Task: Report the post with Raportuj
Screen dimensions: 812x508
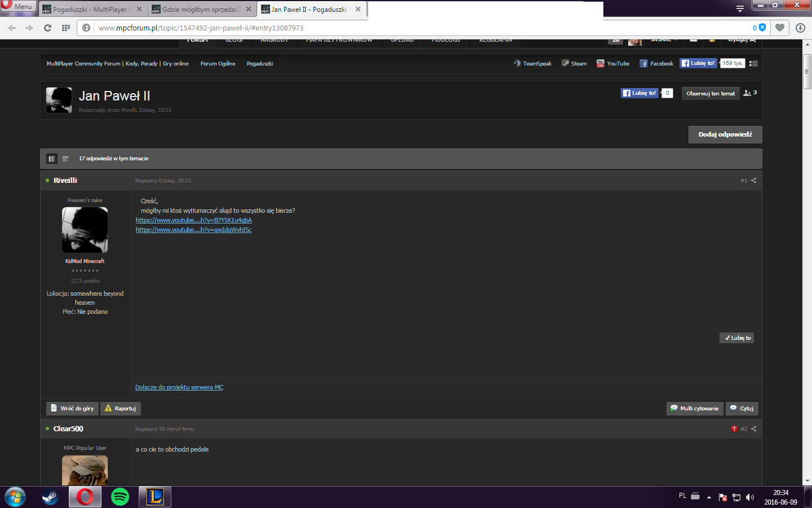Action: tap(121, 409)
